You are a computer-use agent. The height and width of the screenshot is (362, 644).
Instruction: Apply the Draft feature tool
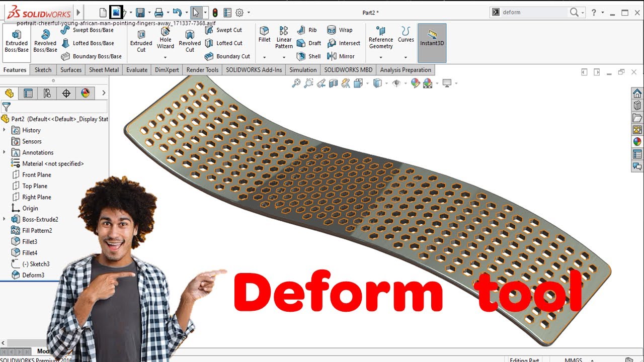tap(309, 43)
